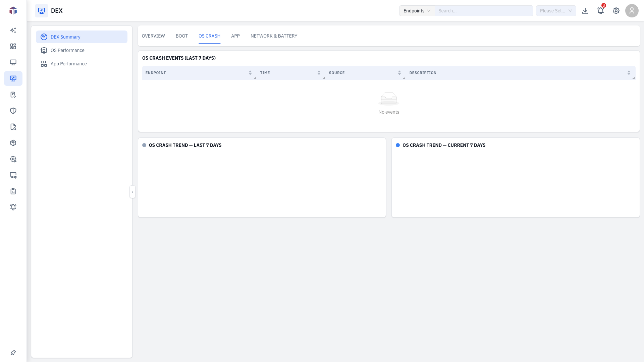
Task: Open the shield security icon in sidebar
Action: pyautogui.click(x=13, y=111)
